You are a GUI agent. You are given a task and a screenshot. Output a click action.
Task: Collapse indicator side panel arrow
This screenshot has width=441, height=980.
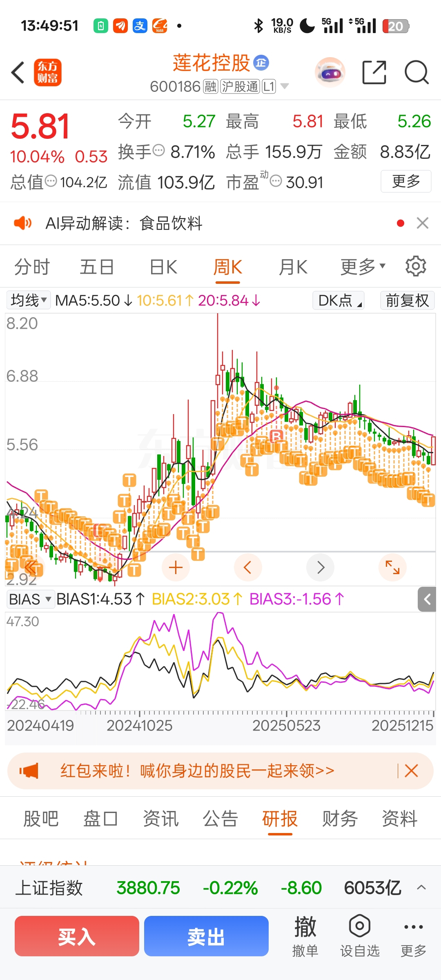click(x=427, y=599)
